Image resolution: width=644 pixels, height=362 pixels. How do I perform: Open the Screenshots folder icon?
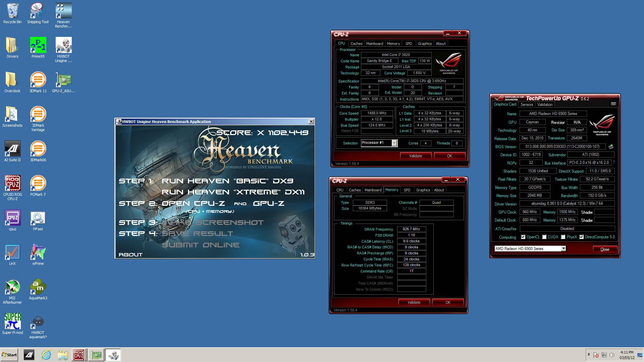click(12, 117)
